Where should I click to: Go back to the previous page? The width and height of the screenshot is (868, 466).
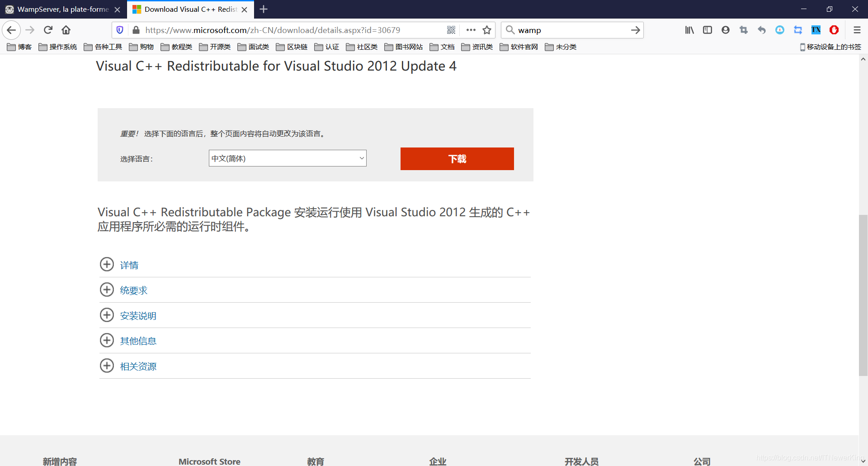pyautogui.click(x=11, y=30)
